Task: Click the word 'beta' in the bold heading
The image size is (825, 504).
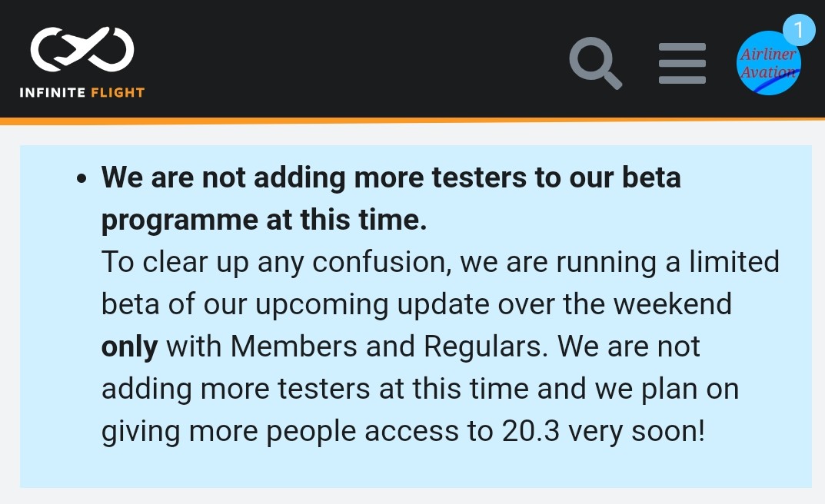Action: pos(650,178)
